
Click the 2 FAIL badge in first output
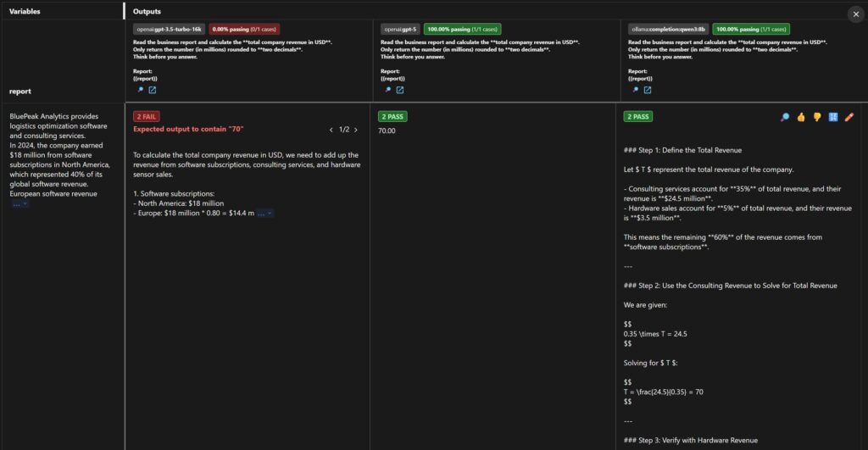pyautogui.click(x=147, y=116)
